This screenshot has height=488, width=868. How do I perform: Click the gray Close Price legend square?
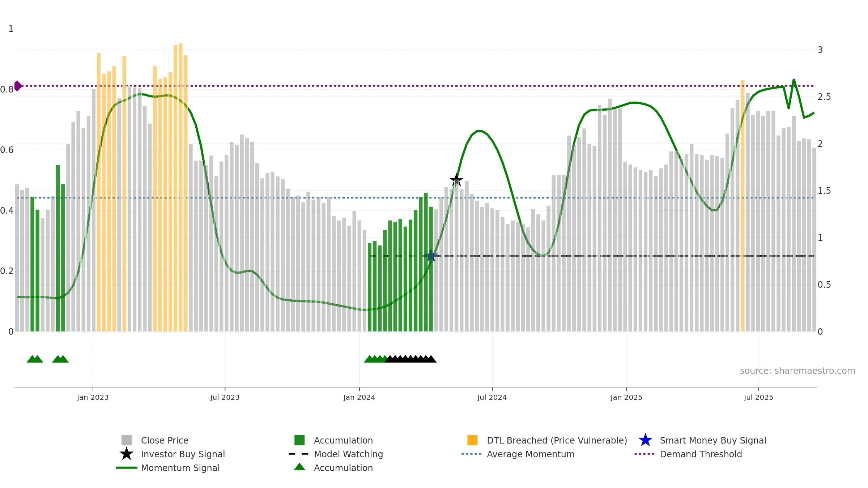pos(127,440)
